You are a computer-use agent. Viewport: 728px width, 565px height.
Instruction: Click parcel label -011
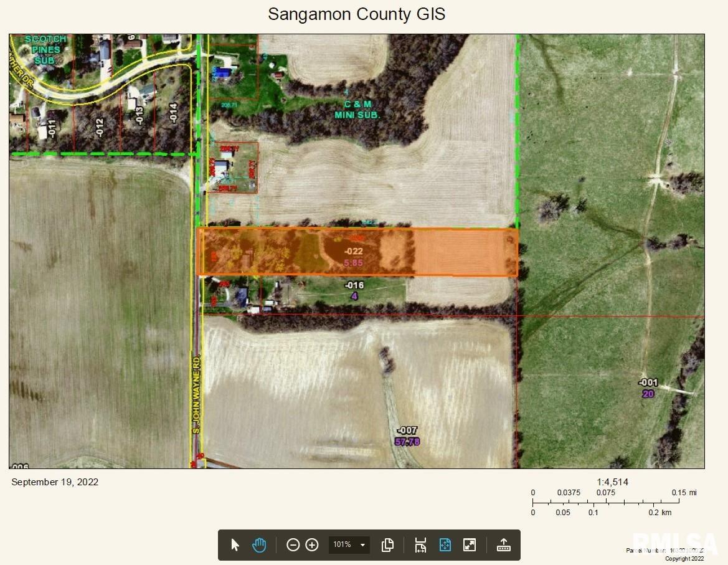click(52, 128)
